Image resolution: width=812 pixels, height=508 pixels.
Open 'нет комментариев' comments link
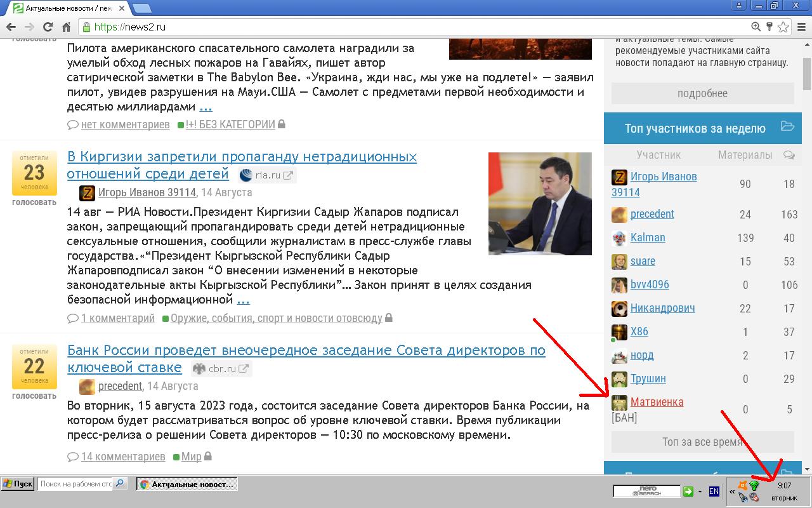125,124
